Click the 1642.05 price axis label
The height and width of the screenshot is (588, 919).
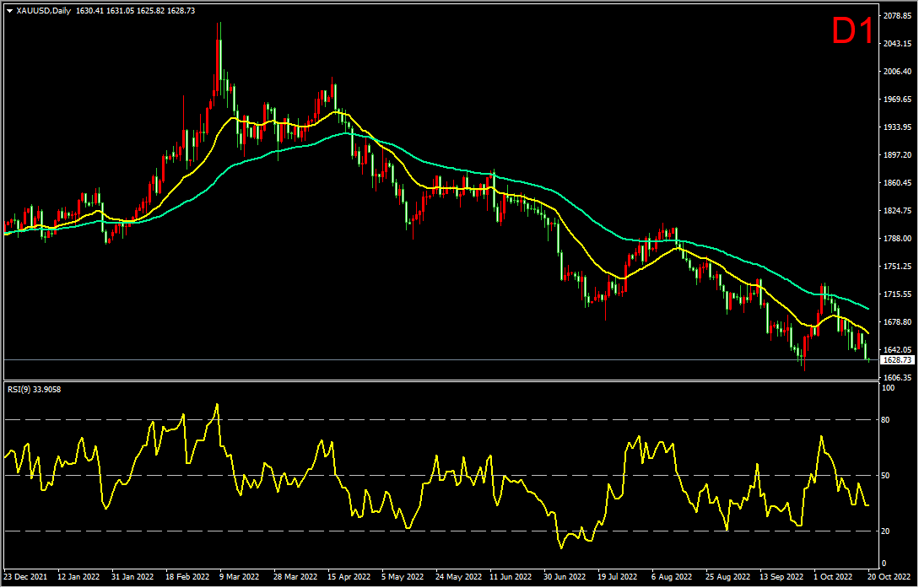coord(897,349)
